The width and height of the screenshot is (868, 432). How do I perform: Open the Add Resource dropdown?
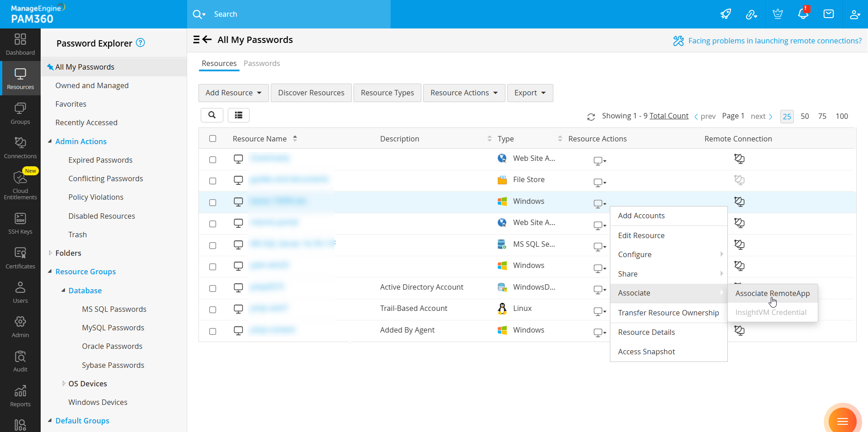(233, 93)
